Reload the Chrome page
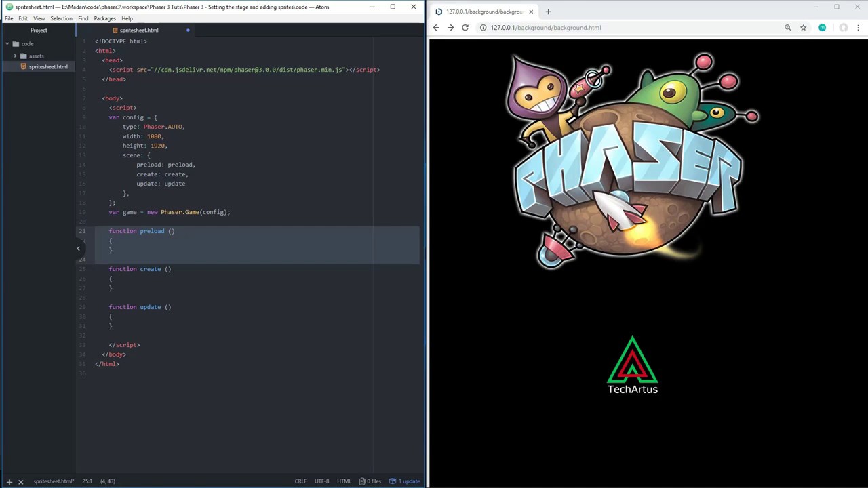 [x=465, y=28]
